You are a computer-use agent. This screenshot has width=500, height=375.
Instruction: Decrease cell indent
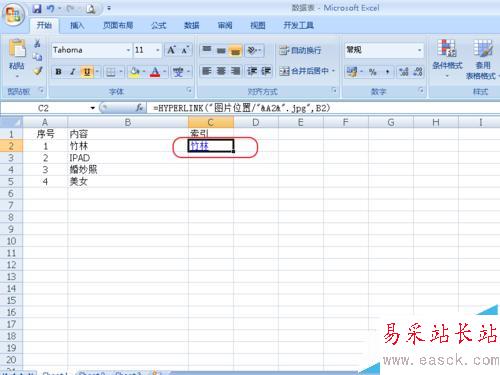252,71
